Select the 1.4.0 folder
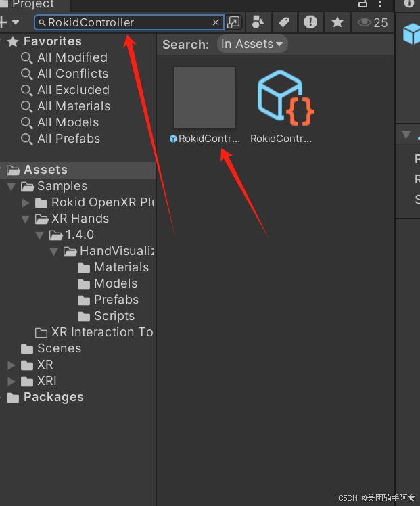 (80, 235)
